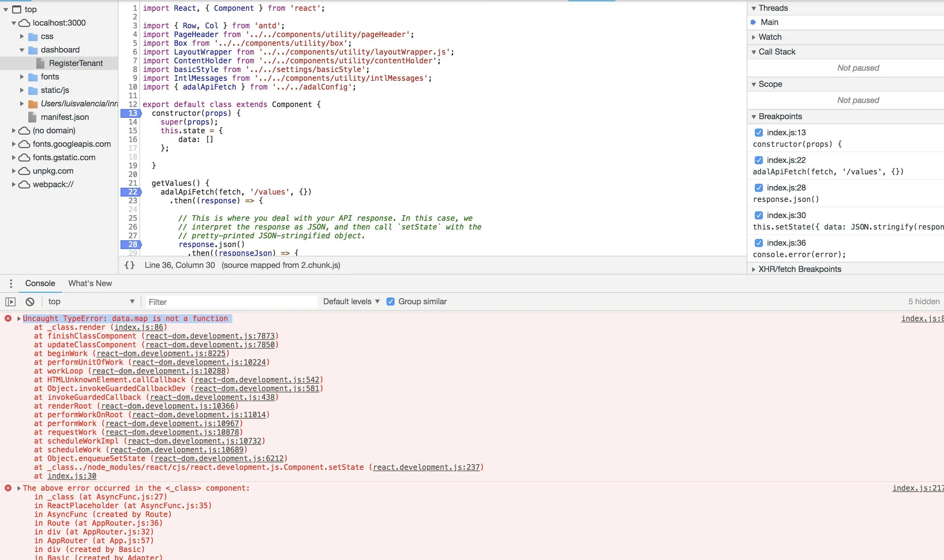
Task: Click the webpack:// cloud icon
Action: pos(25,184)
